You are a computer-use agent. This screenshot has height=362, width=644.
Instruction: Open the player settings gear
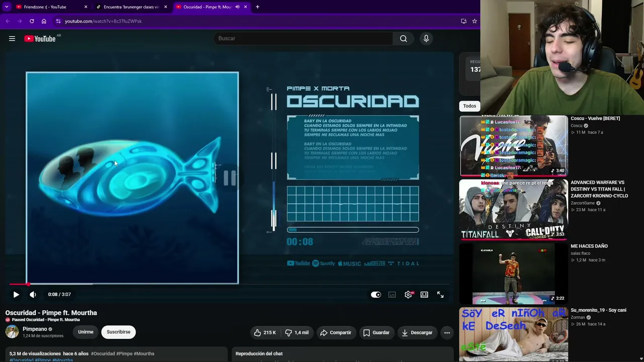coord(408,295)
